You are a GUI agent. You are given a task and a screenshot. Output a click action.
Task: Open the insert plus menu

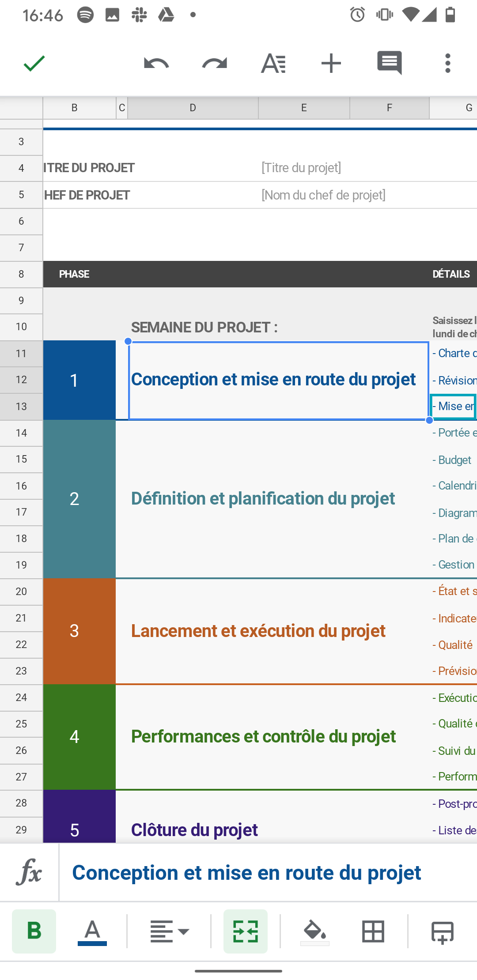coord(331,63)
